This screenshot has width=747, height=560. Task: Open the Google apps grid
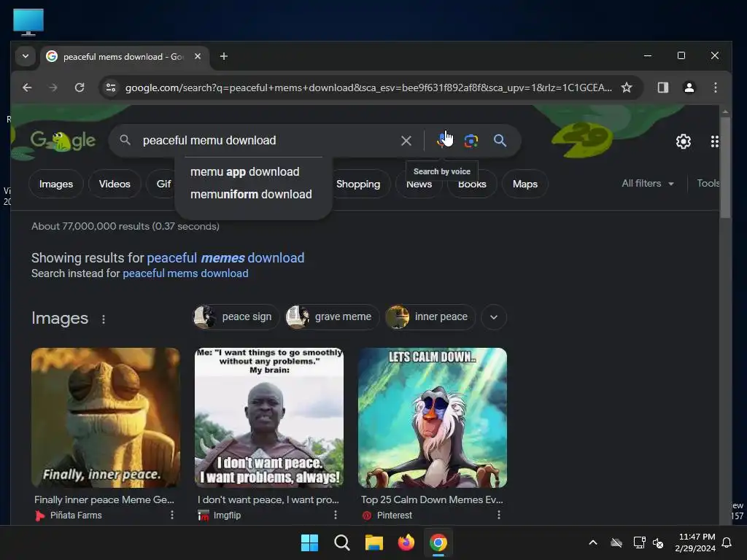714,141
